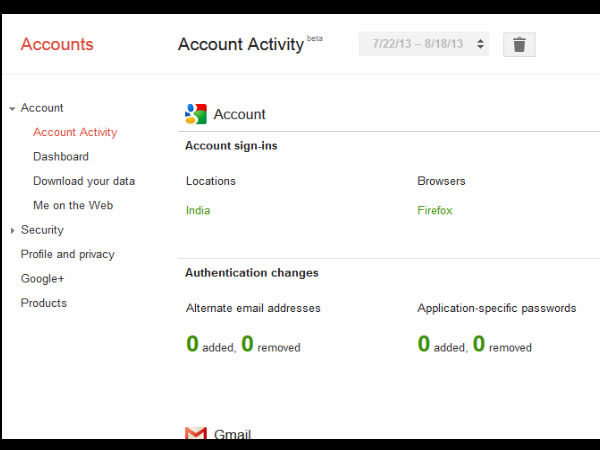This screenshot has width=600, height=450.
Task: Open the Products sidebar item
Action: click(x=44, y=303)
